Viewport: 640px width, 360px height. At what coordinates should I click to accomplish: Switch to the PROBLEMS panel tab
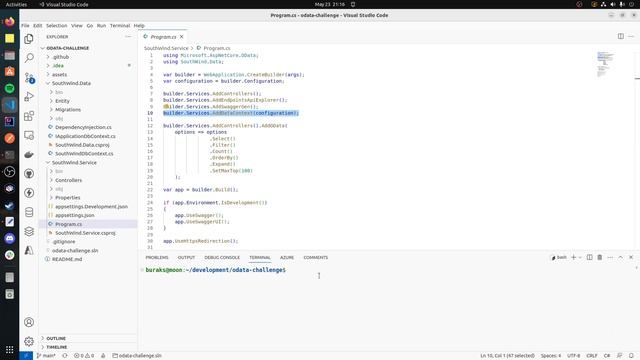click(x=157, y=258)
